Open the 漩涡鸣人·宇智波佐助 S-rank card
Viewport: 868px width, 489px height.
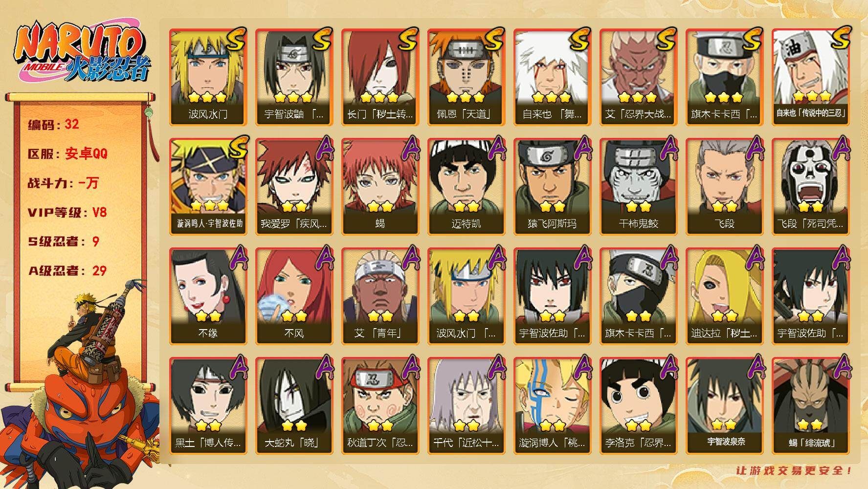208,187
